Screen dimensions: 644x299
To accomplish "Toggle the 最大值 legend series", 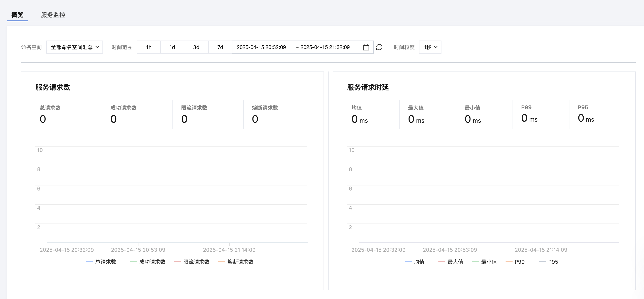I will point(451,262).
